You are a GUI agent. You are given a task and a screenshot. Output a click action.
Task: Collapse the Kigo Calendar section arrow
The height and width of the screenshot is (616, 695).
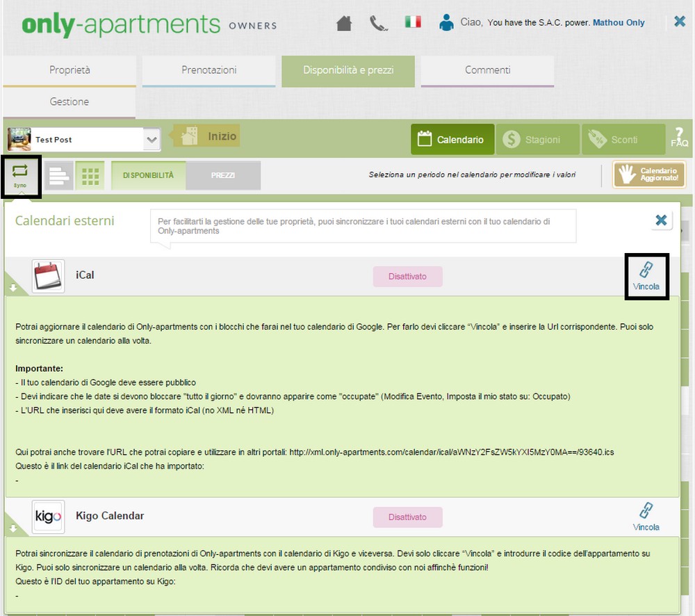click(13, 528)
